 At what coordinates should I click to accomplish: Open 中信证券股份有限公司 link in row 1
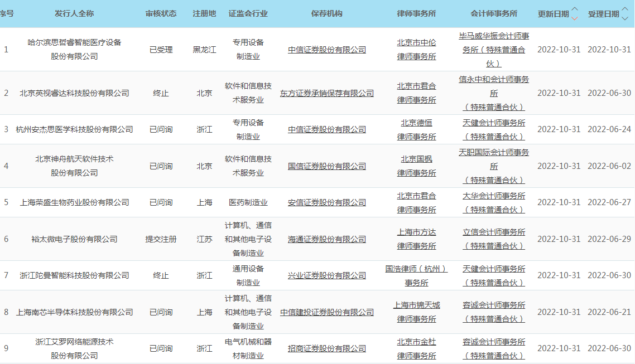pos(327,50)
